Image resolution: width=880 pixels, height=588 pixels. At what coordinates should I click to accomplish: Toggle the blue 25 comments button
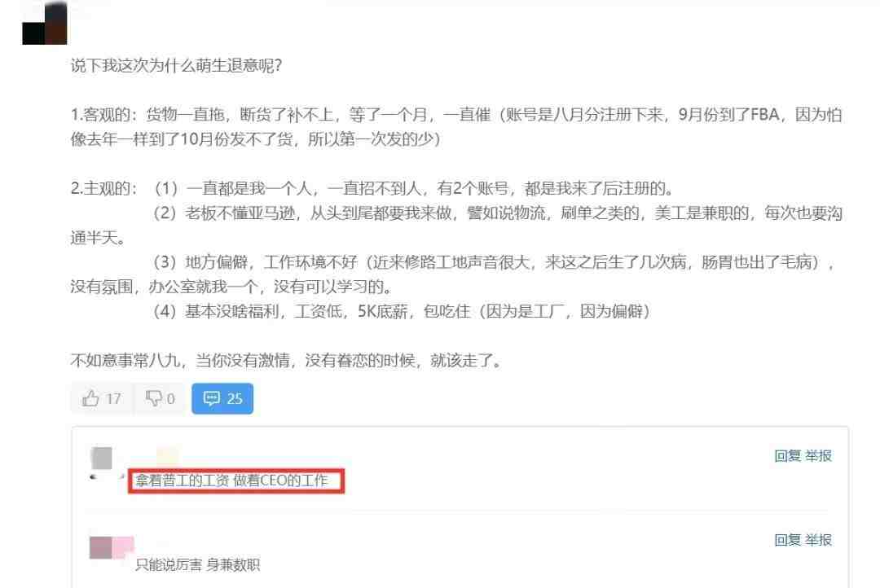(222, 398)
